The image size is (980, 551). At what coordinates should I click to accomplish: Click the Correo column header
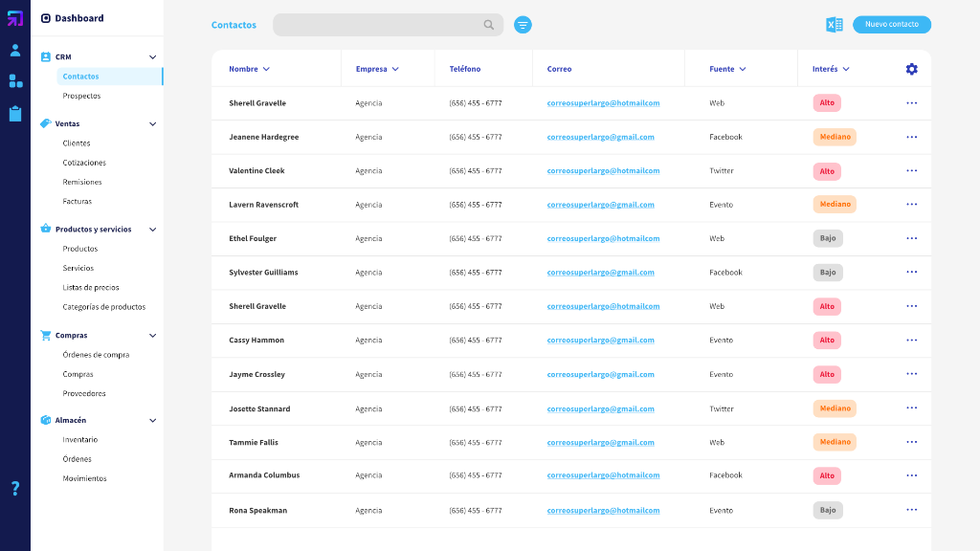[x=559, y=69]
